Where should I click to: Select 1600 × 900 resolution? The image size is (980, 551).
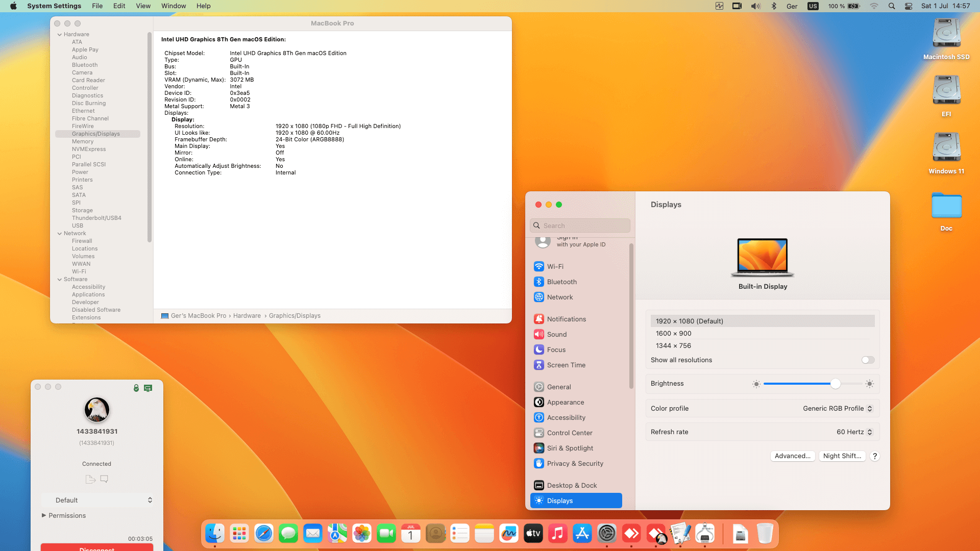[763, 334]
